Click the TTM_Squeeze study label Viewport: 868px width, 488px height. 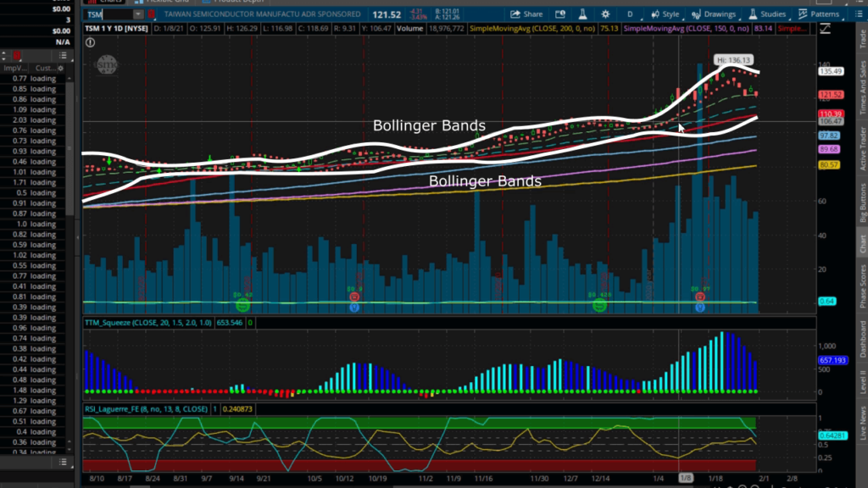click(x=147, y=323)
